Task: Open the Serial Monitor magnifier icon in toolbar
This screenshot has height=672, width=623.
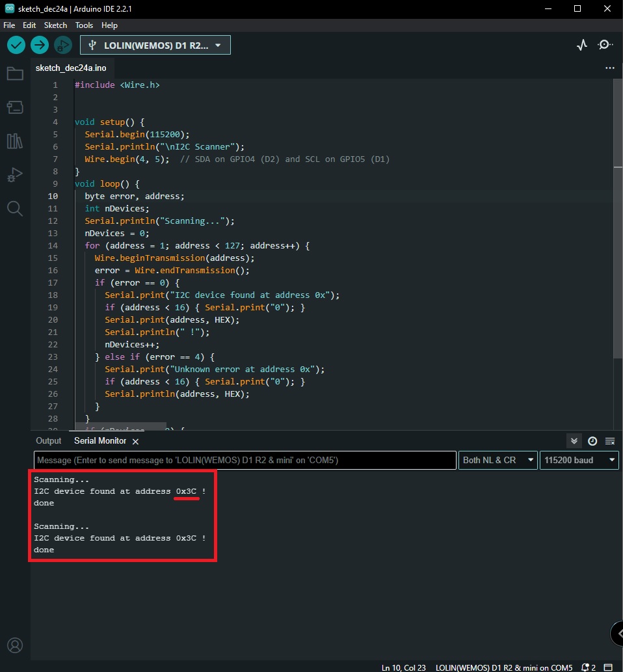Action: click(x=605, y=45)
